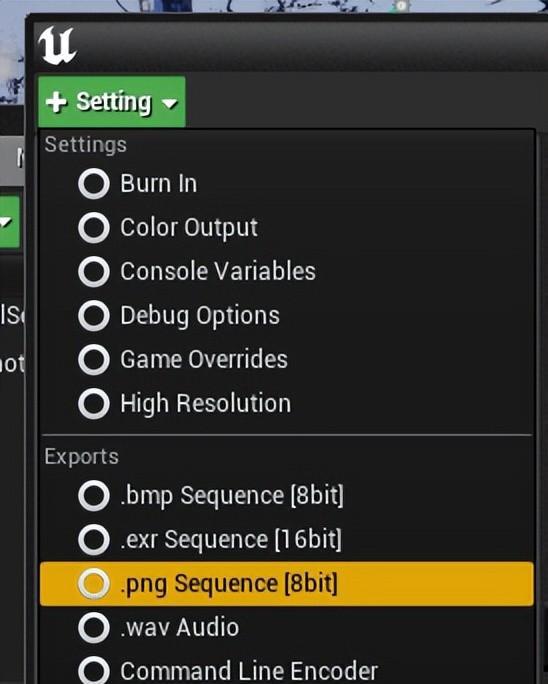This screenshot has height=684, width=548.
Task: Add the .bmp Sequence [8bit] export
Action: tap(287, 496)
